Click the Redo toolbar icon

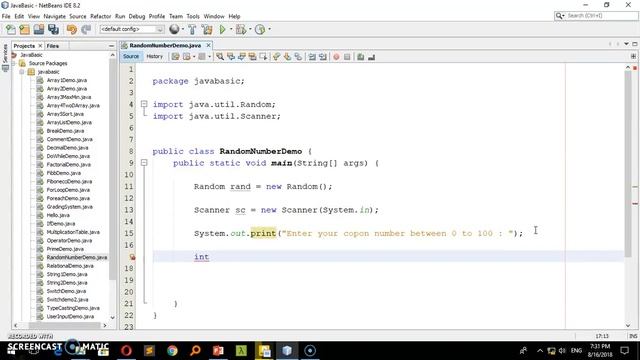[x=86, y=29]
